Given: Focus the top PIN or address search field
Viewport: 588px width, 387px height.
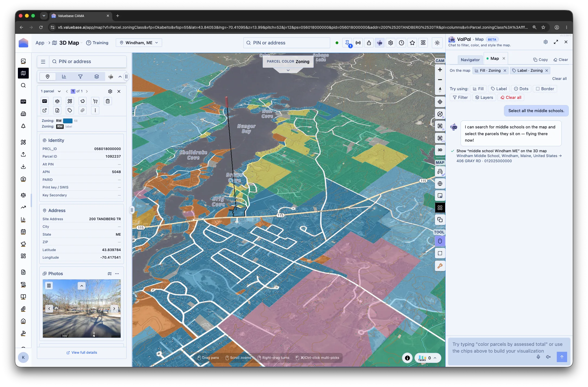Looking at the screenshot, I should [x=287, y=43].
